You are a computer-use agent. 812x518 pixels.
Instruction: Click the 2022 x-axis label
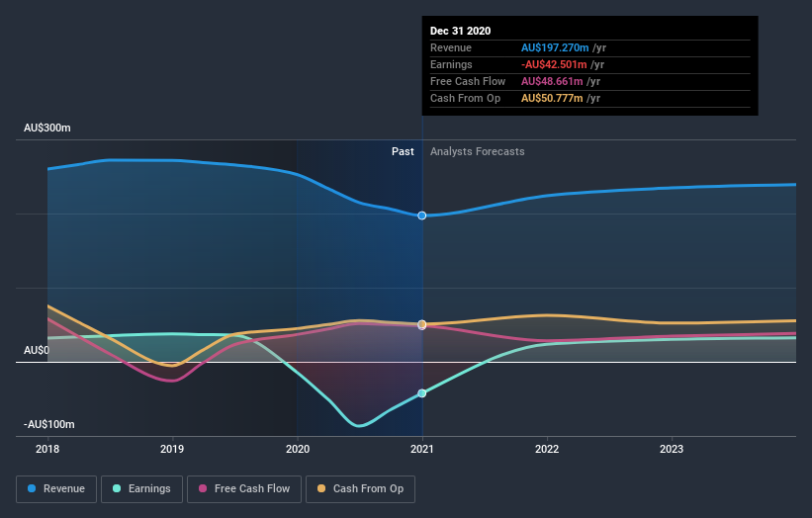tap(547, 449)
